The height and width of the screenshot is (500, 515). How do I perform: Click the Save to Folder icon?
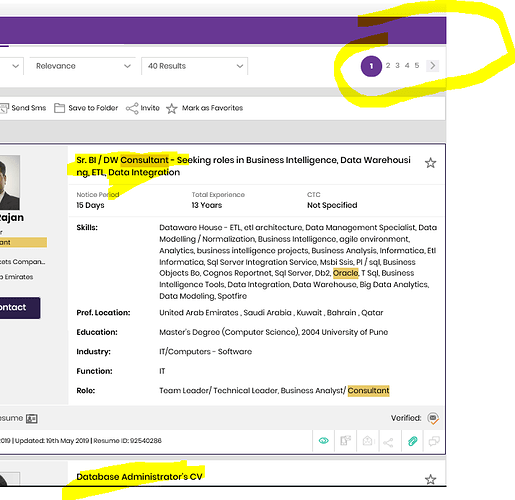(x=59, y=108)
